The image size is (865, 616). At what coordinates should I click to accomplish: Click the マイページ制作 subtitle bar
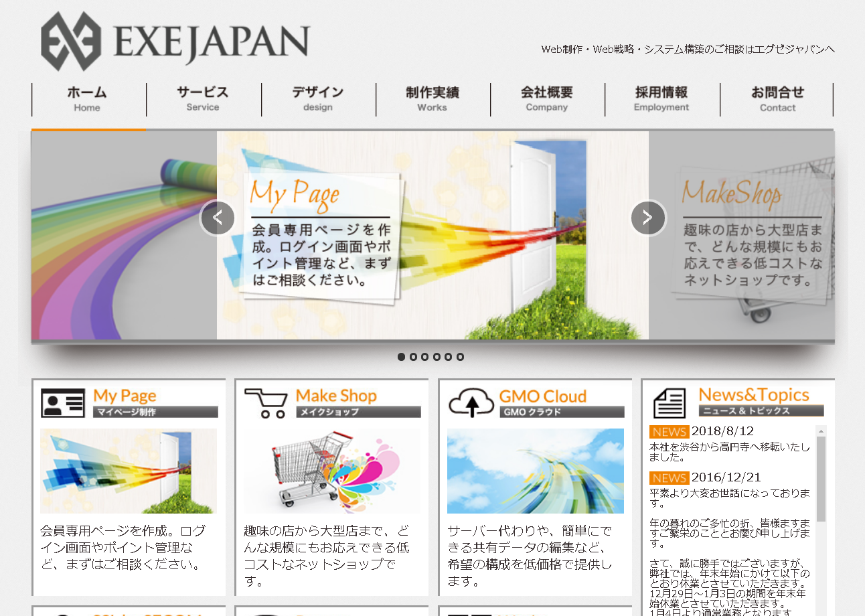click(x=155, y=412)
